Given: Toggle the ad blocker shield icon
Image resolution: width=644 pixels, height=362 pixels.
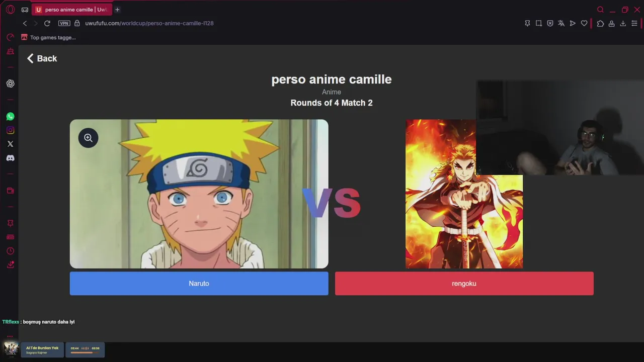Looking at the screenshot, I should tap(550, 23).
